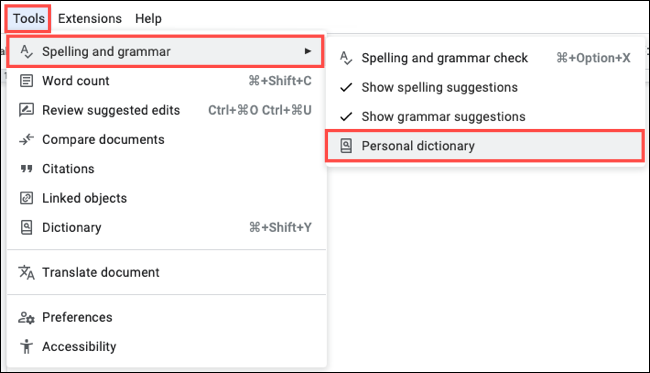Toggle Show grammar suggestions checkmark
The width and height of the screenshot is (650, 373).
(346, 117)
